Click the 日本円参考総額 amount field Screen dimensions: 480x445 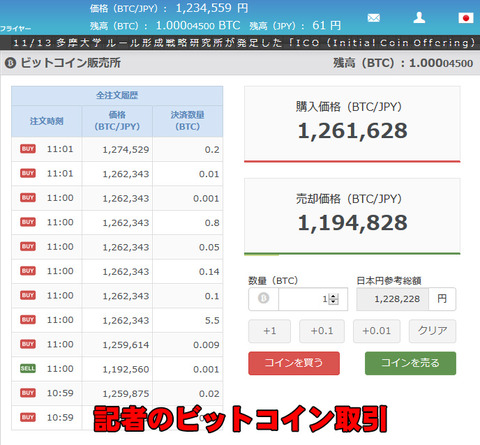click(393, 299)
